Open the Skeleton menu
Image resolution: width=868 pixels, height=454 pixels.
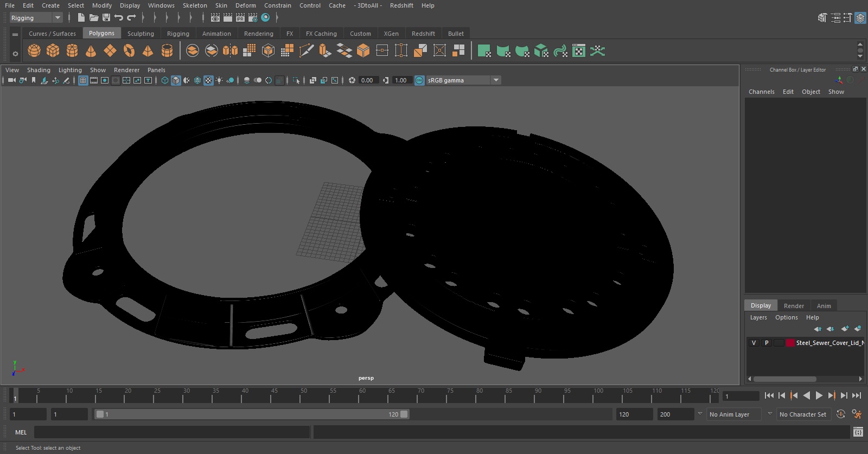coord(195,5)
